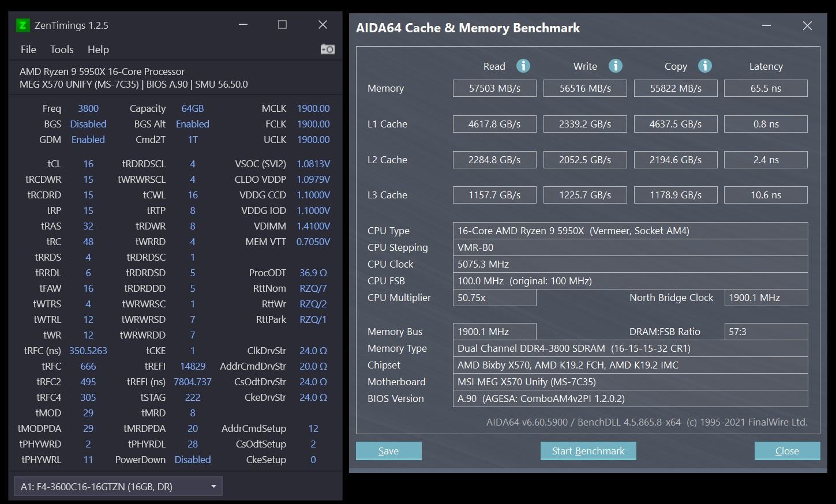Click the Copy info icon in AIDA64
This screenshot has width=836, height=504.
pos(705,66)
